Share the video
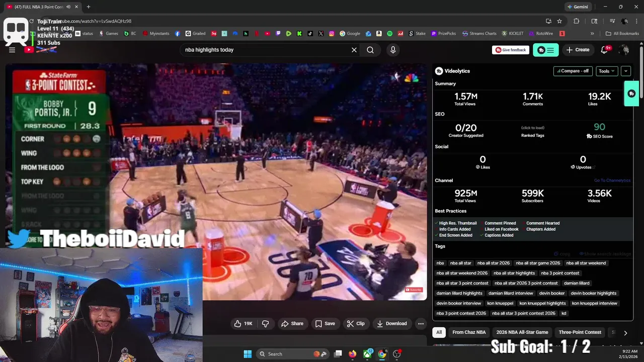This screenshot has width=644, height=362. [292, 323]
